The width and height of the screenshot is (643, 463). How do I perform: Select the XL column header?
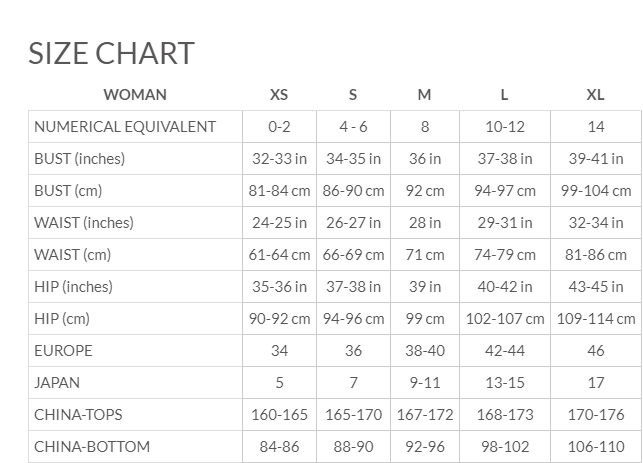pyautogui.click(x=595, y=95)
